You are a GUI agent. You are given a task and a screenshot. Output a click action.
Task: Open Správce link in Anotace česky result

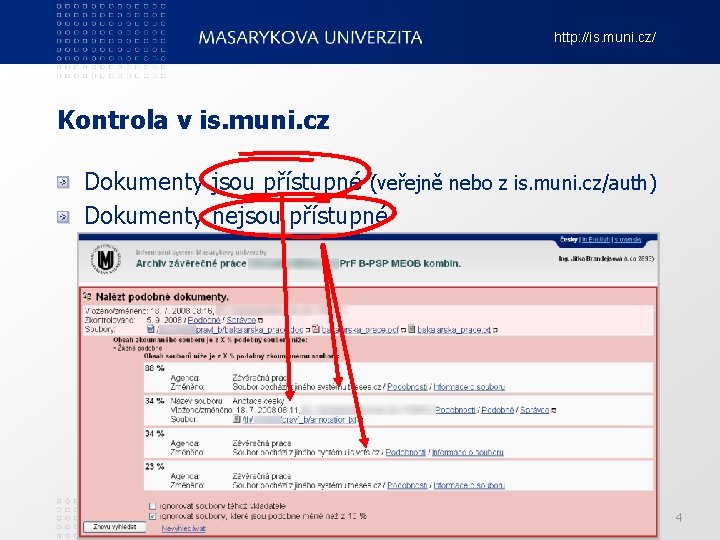tap(534, 410)
